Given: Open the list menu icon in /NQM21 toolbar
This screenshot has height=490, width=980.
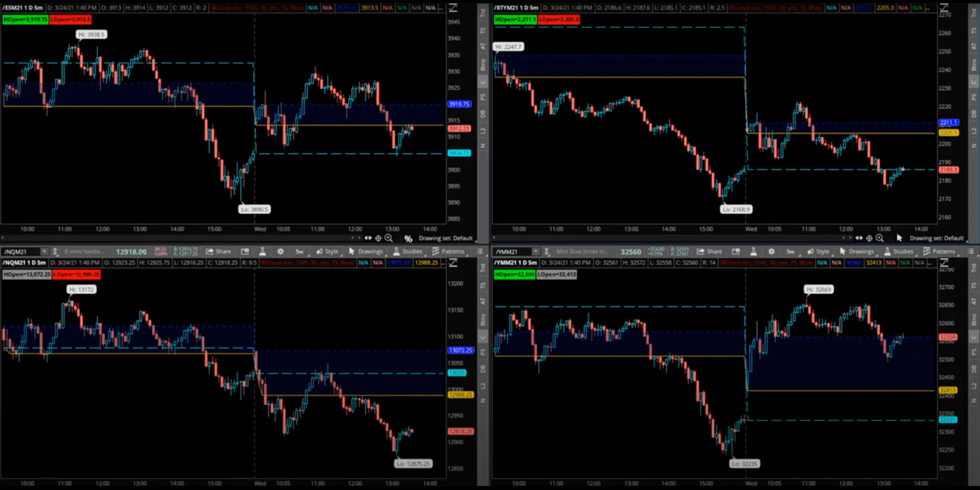Looking at the screenshot, I should click(x=480, y=251).
